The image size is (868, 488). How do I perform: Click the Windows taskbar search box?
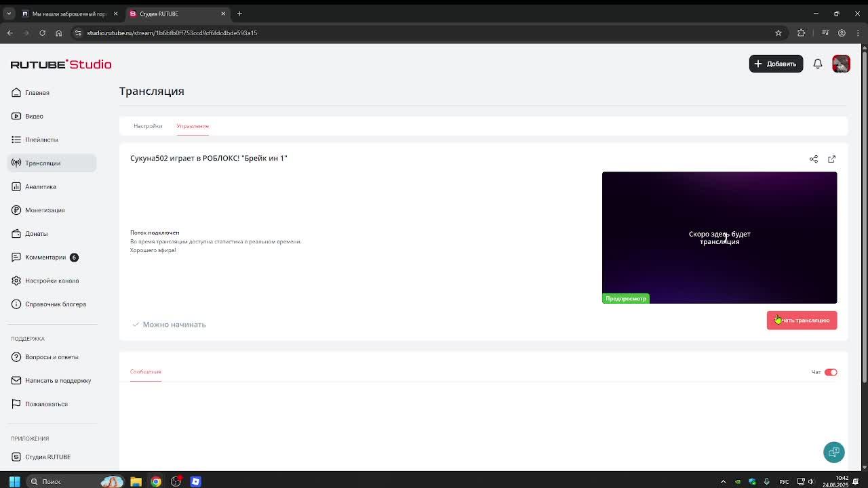76,482
